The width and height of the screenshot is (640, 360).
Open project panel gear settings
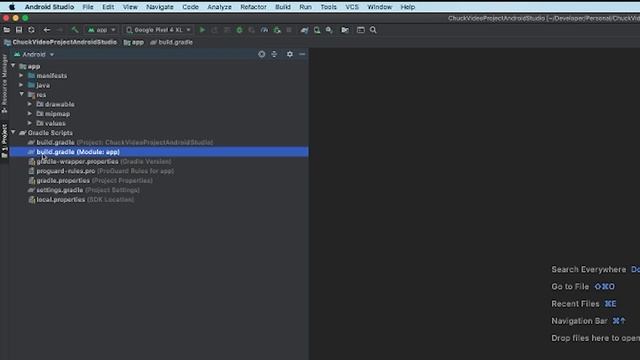coord(290,54)
